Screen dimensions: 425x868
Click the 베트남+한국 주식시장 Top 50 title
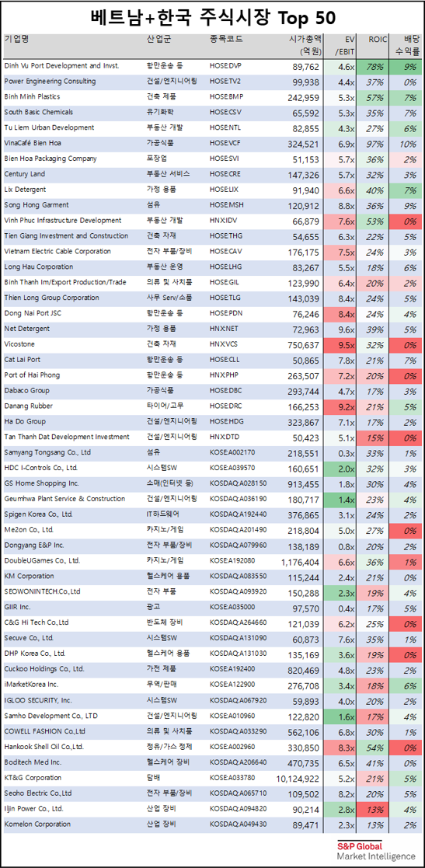point(213,18)
